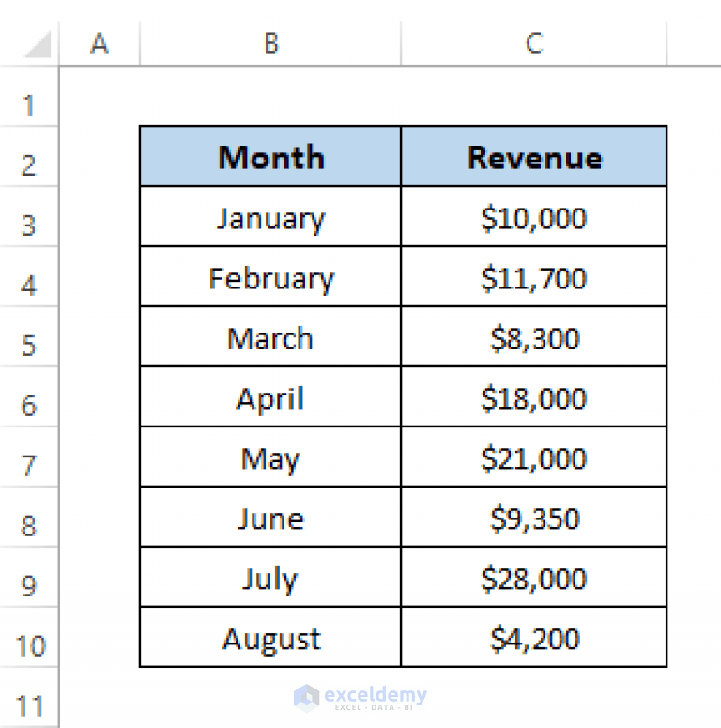
Task: Select the February cell
Action: click(x=270, y=277)
